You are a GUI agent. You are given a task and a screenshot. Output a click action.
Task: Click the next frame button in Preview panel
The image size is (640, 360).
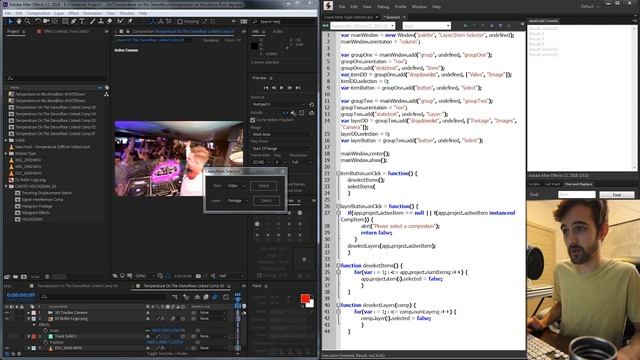pos(290,88)
